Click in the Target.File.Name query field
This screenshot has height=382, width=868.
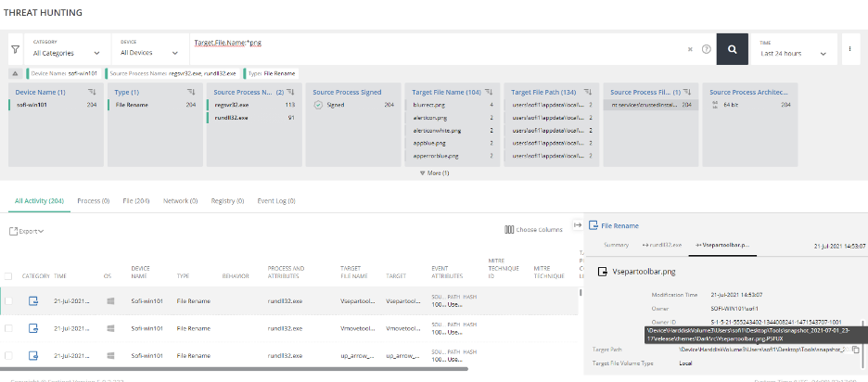point(436,44)
